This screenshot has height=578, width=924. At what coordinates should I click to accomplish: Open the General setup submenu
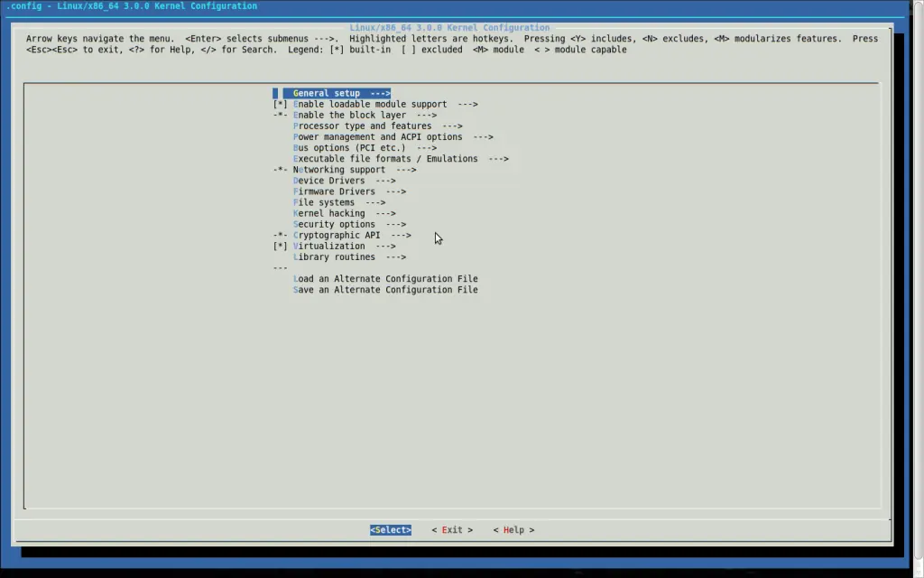coord(341,93)
